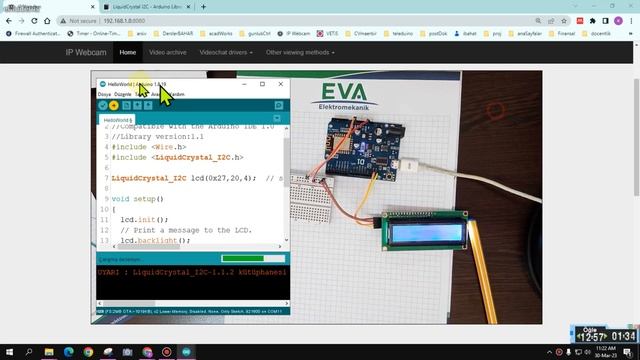
Task: Open the Arduino IDE taskbar icon
Action: pos(187,352)
